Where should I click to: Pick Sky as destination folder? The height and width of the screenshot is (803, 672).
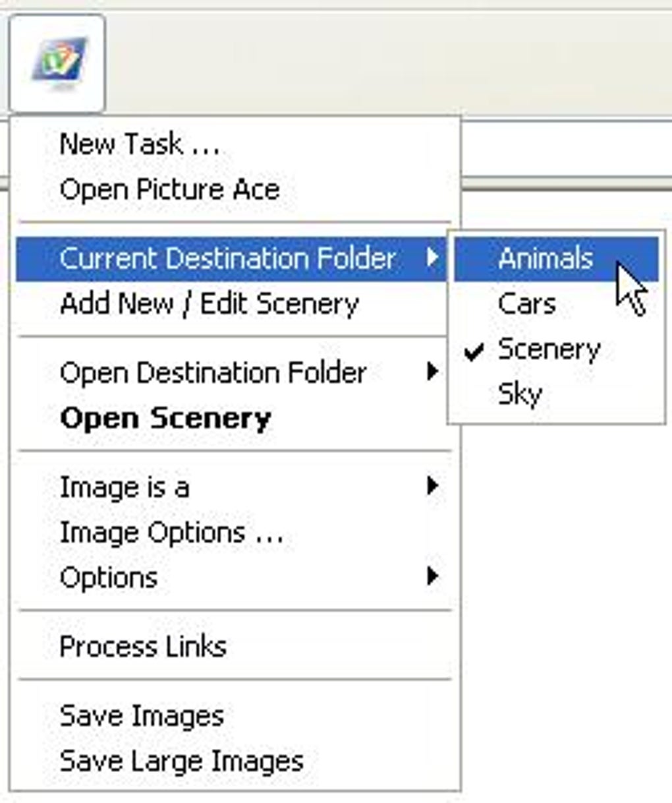[520, 394]
